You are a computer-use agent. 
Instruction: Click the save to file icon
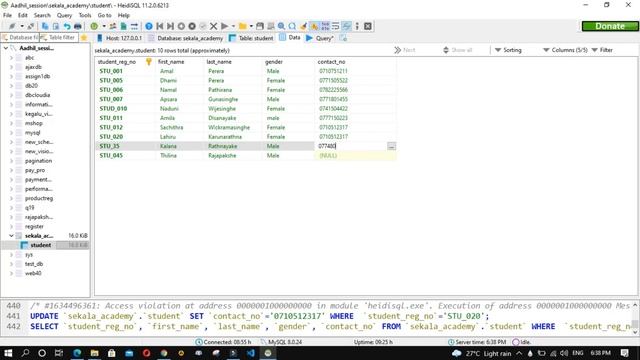(260, 26)
